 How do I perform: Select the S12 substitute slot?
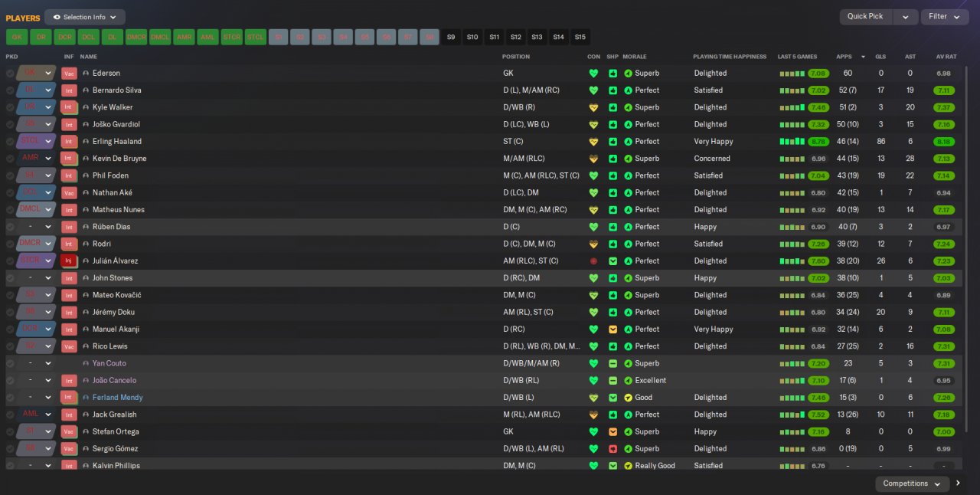[515, 37]
